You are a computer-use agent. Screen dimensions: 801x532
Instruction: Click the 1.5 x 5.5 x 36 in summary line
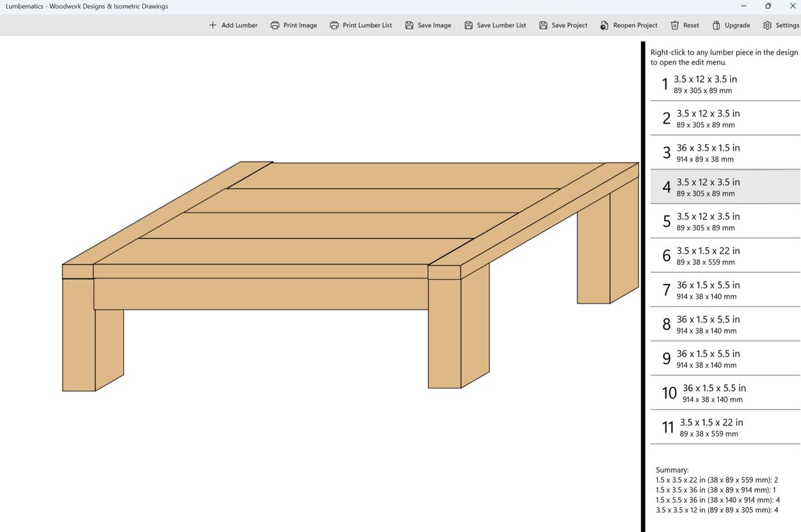point(718,500)
